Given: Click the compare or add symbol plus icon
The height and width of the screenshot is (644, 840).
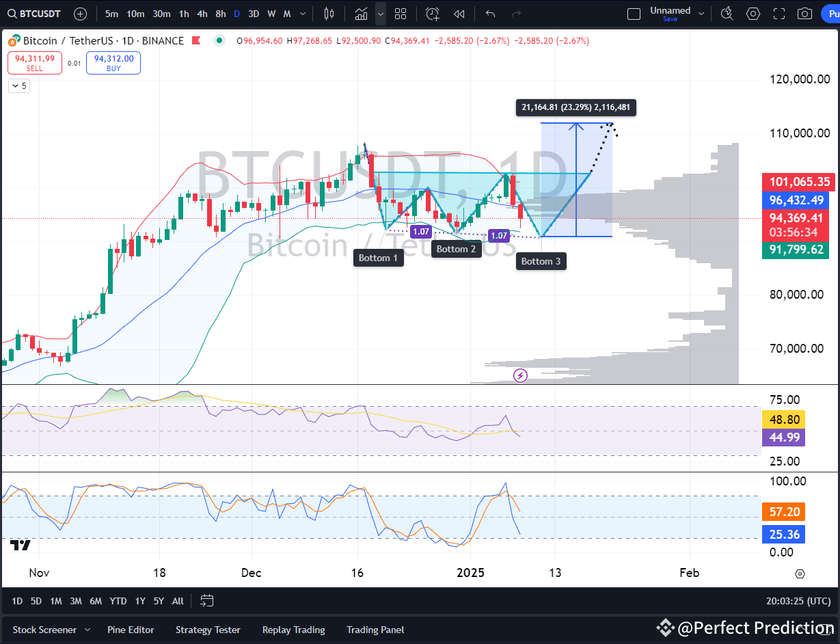Looking at the screenshot, I should pyautogui.click(x=80, y=14).
